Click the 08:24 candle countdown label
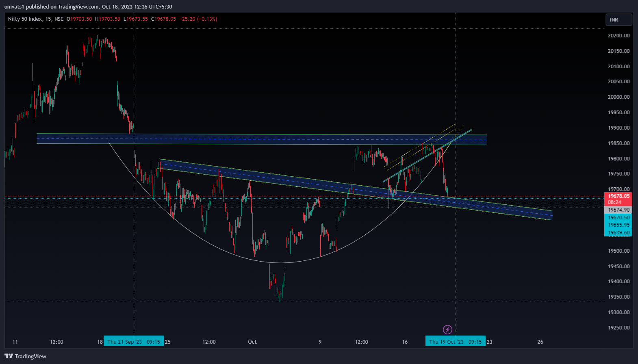Viewport: 638px width, 364px height. 614,202
